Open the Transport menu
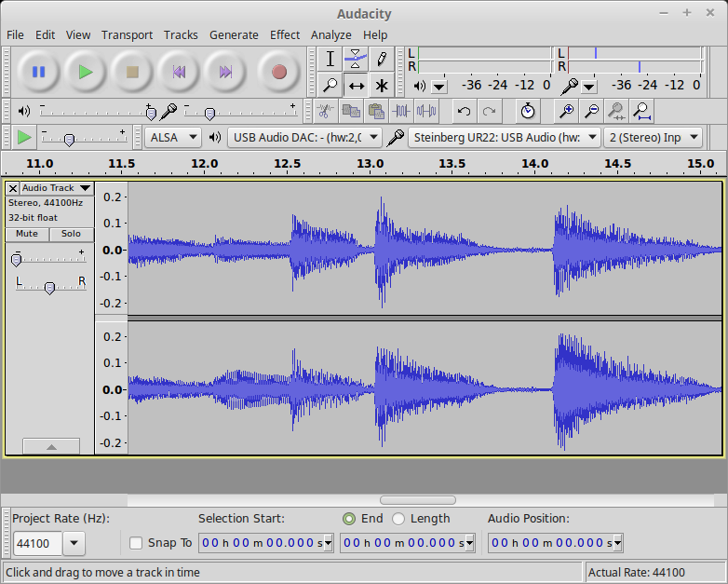Viewport: 728px width, 584px height. point(127,34)
